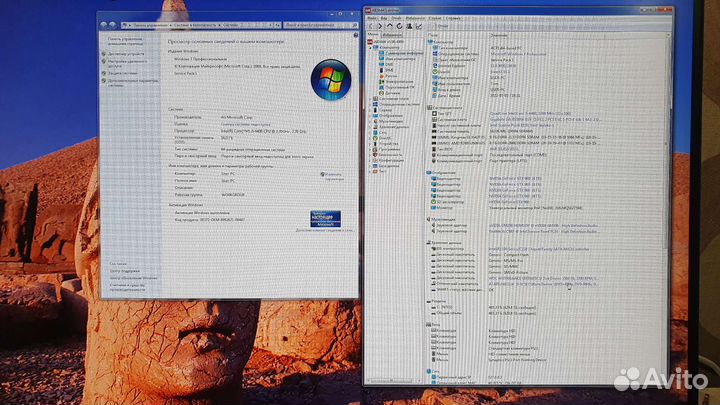Screen dimensions: 720x405
Task: Select Имя компьютера in AIDA64 tree
Action: [x=397, y=59]
